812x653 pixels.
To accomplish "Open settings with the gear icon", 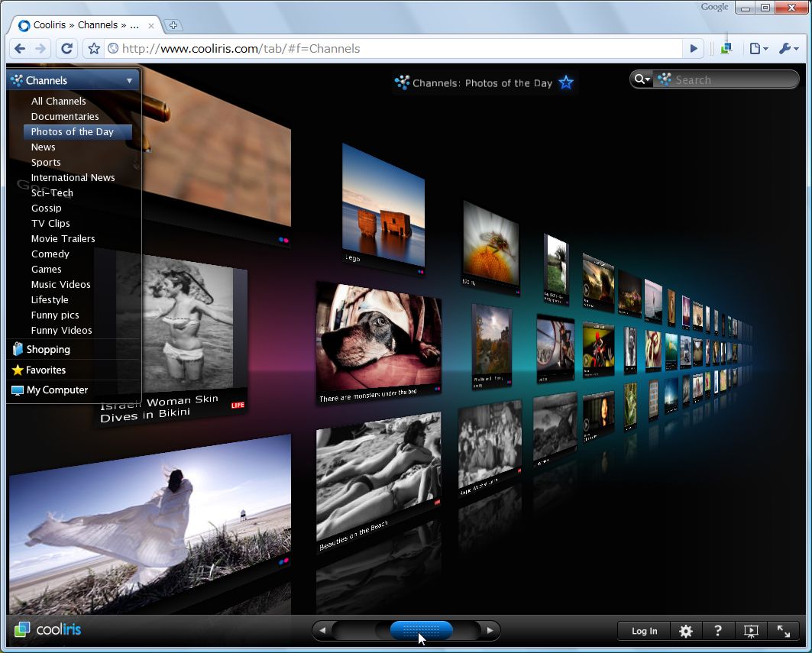I will pyautogui.click(x=686, y=631).
